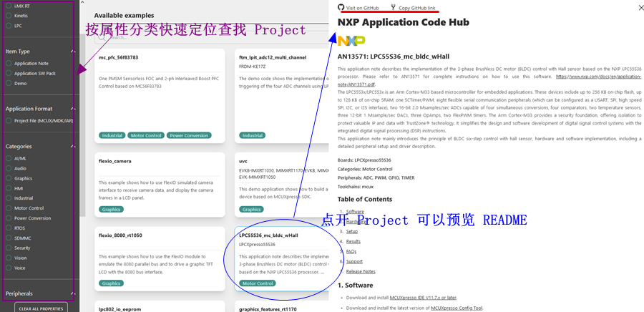This screenshot has width=644, height=312.
Task: Open the Visit on GitHub link
Action: pos(362,8)
